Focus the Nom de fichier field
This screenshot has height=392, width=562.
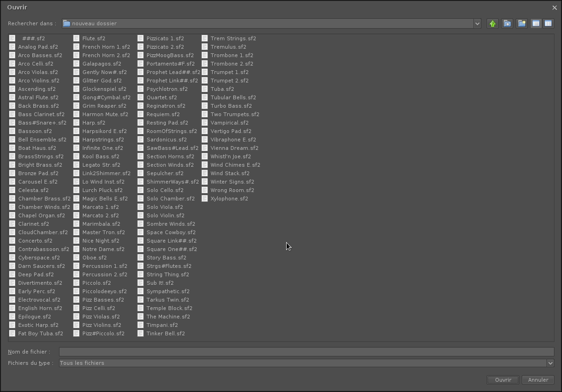(x=307, y=352)
